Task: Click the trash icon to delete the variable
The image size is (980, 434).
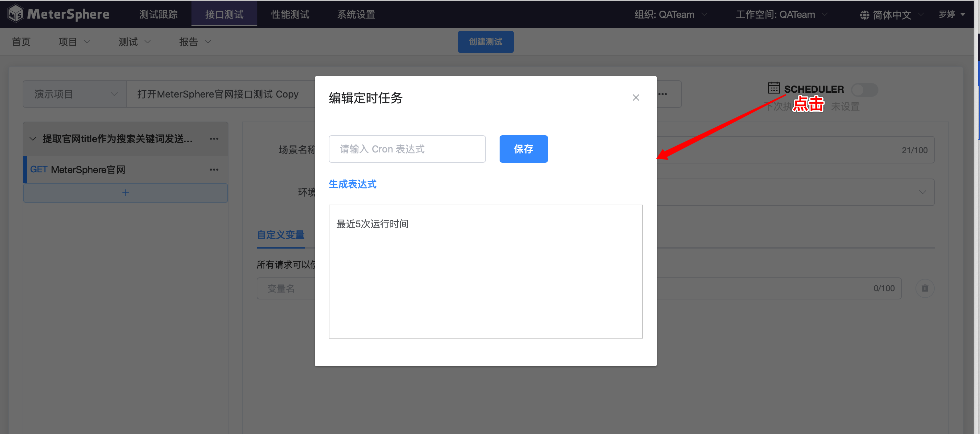Action: [924, 288]
